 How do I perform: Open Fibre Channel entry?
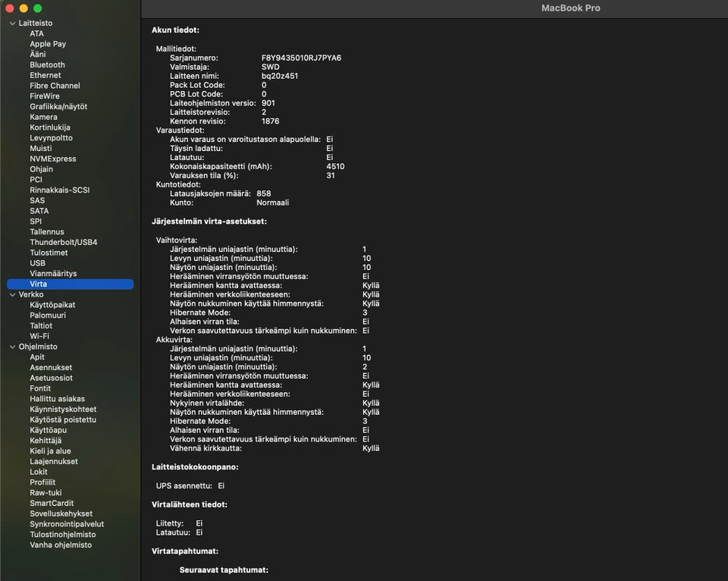55,86
